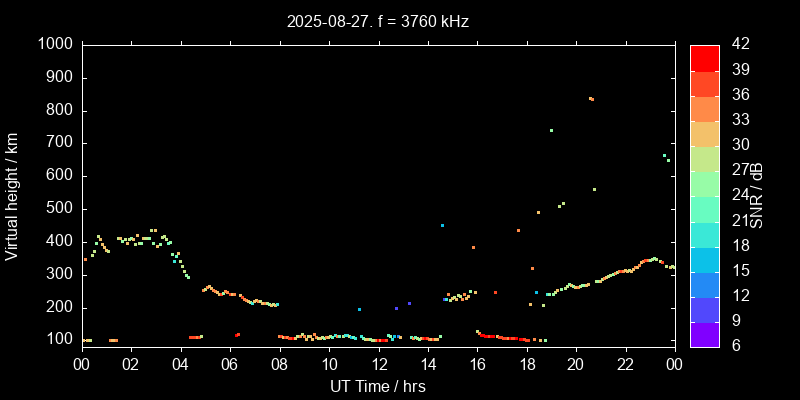Select the violet 6–9 dB colorbar segment
Viewport: 800px width, 400px height.
(705, 335)
